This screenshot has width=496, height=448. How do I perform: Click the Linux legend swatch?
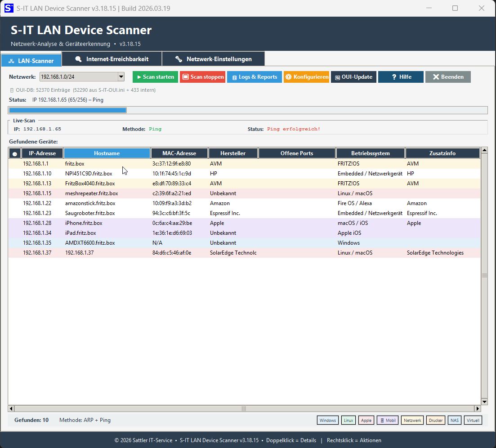tap(348, 420)
